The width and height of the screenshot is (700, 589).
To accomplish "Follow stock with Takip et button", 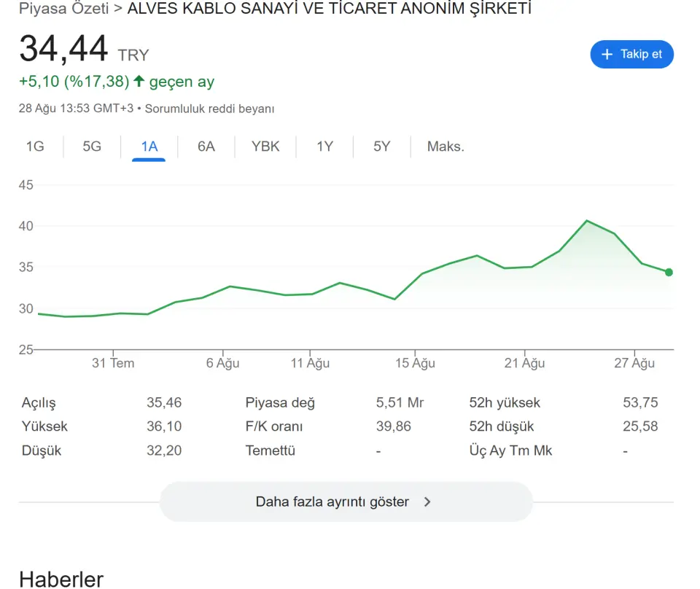I will (x=631, y=55).
